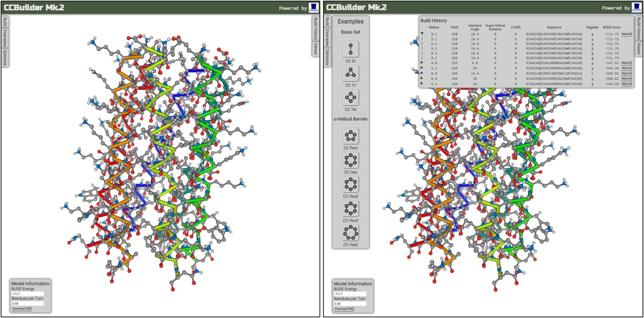The width and height of the screenshot is (644, 318).
Task: Load the CC Di example structure
Action: 351,49
